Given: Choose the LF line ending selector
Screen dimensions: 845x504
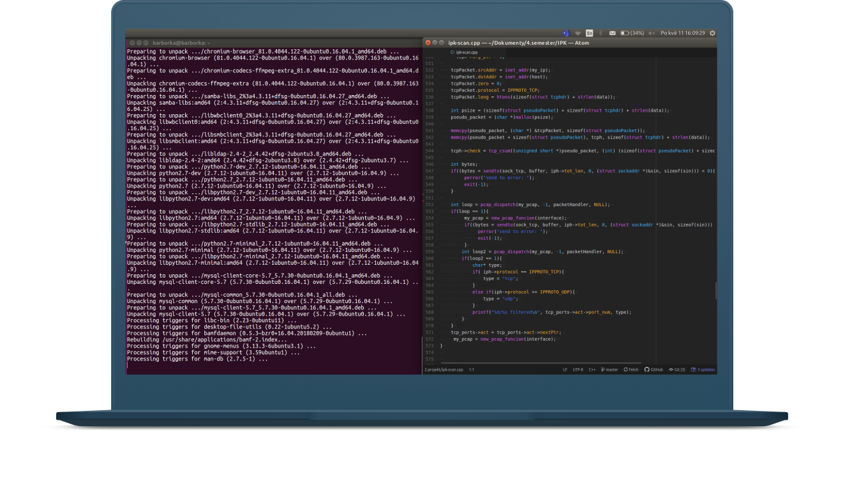Looking at the screenshot, I should pos(565,369).
